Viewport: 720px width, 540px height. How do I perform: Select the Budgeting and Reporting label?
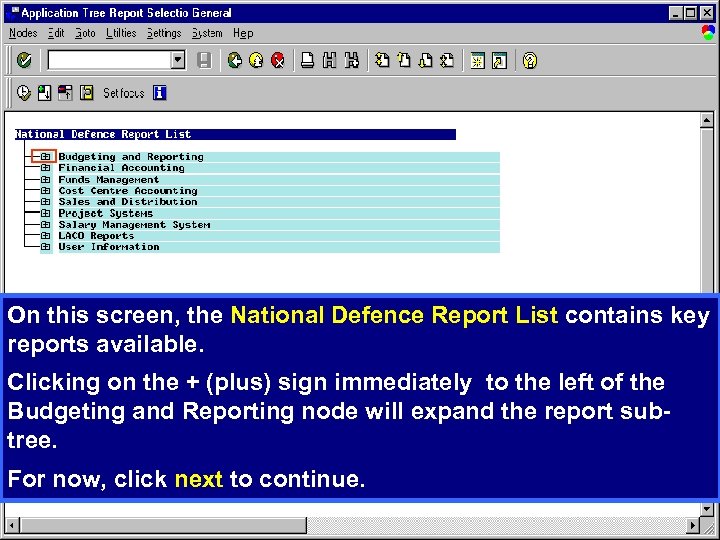131,157
